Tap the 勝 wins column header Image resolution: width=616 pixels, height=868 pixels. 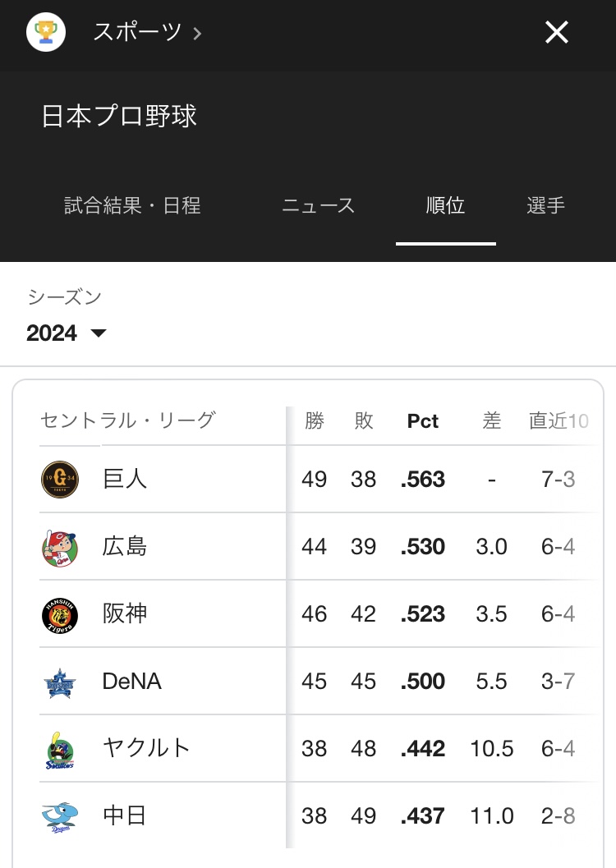pos(315,421)
